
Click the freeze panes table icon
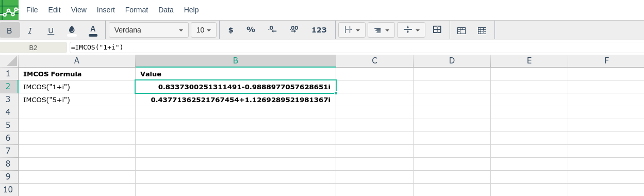pyautogui.click(x=461, y=30)
